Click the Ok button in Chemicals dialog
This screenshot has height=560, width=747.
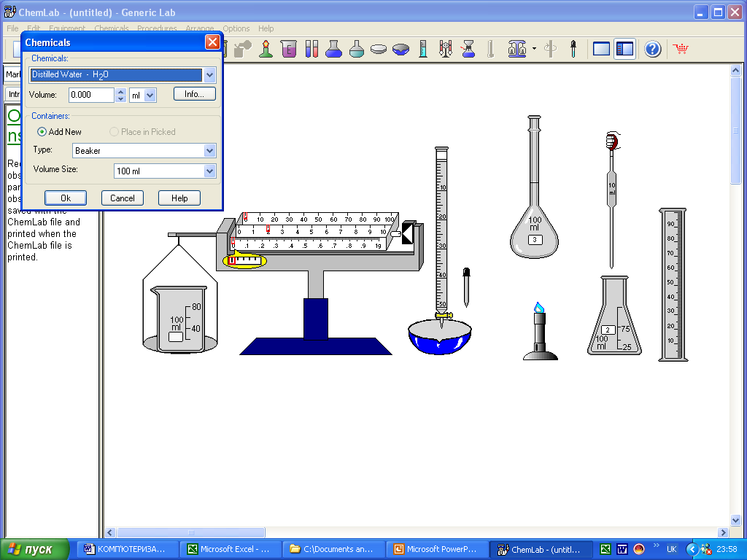tap(66, 198)
